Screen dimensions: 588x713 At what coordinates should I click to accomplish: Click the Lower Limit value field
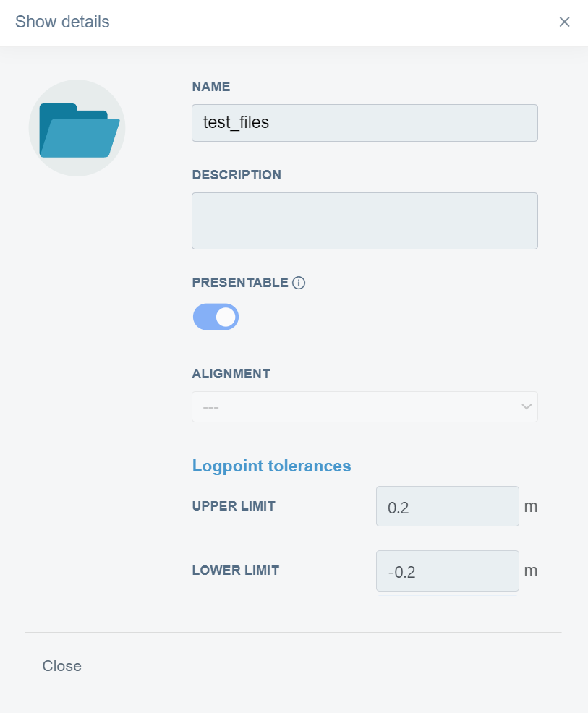pos(447,571)
